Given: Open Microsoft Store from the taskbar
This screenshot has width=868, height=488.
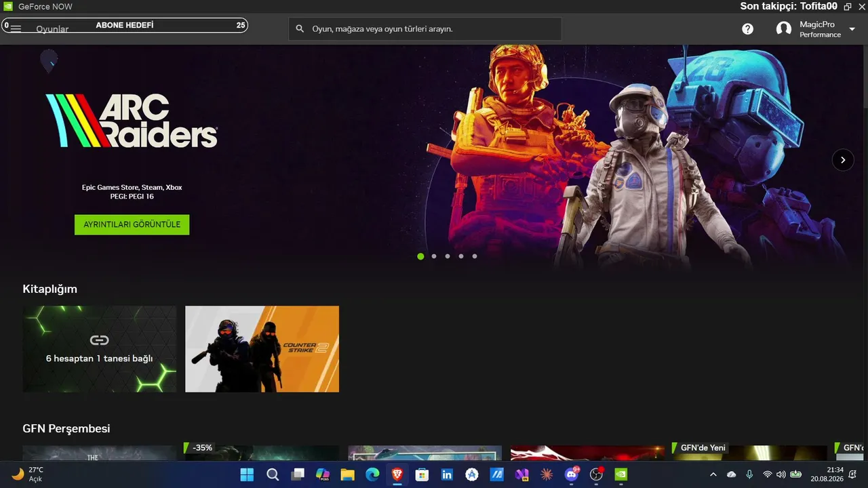Looking at the screenshot, I should coord(422,474).
